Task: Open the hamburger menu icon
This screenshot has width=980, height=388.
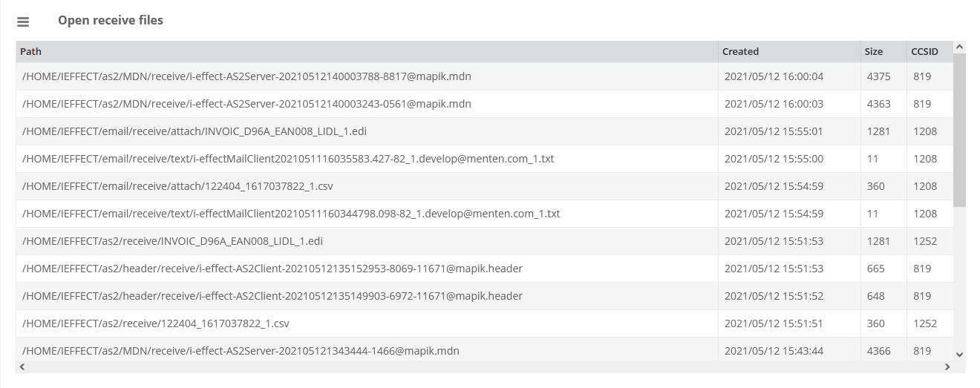Action: (23, 22)
